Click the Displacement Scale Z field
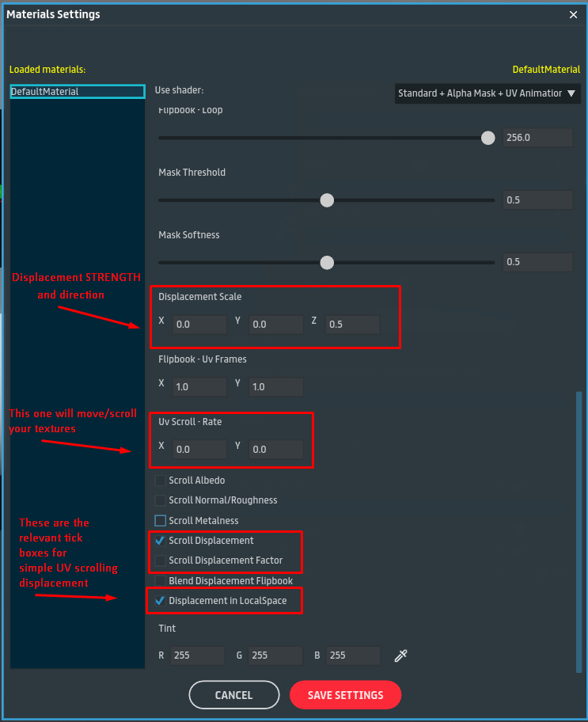This screenshot has width=588, height=722. click(x=352, y=325)
